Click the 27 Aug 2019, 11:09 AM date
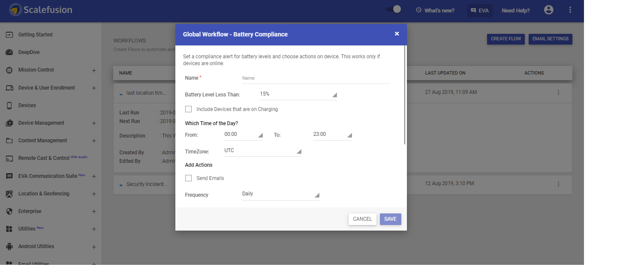 pos(451,92)
